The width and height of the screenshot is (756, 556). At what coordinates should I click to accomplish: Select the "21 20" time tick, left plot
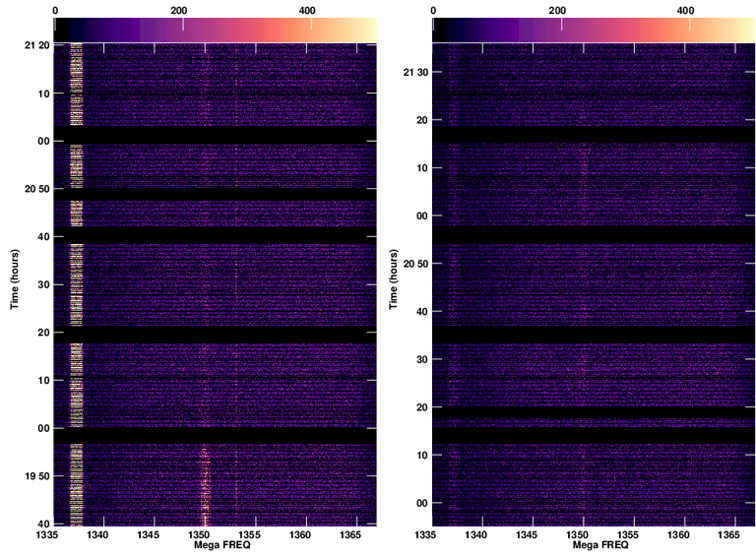35,45
